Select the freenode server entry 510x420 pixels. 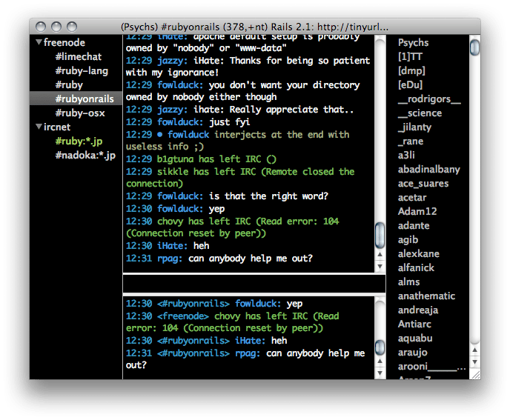coord(64,42)
